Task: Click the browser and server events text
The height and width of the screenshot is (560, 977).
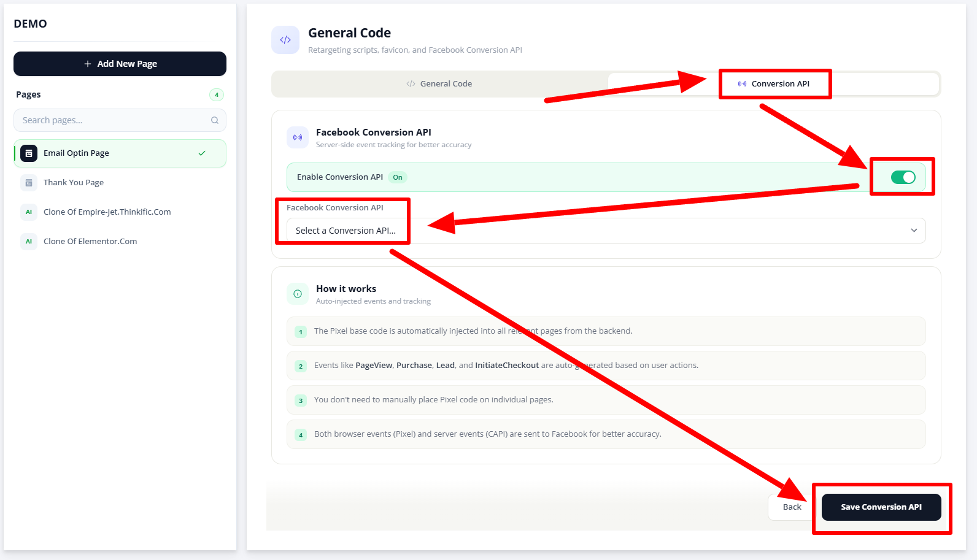Action: [488, 434]
